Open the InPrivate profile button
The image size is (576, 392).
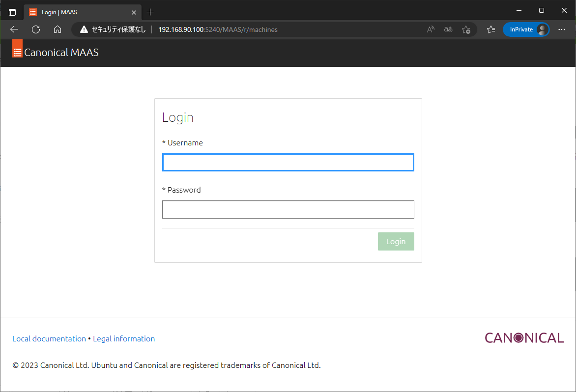point(526,29)
